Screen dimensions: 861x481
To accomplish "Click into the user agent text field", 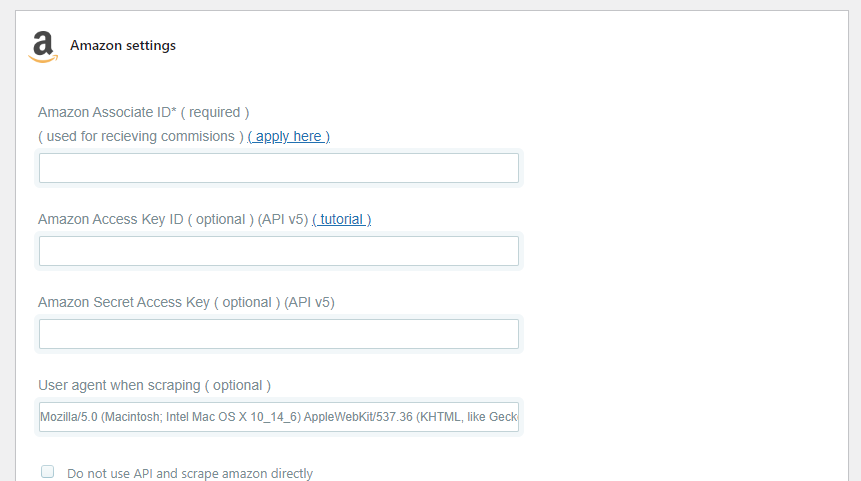I will pyautogui.click(x=279, y=417).
